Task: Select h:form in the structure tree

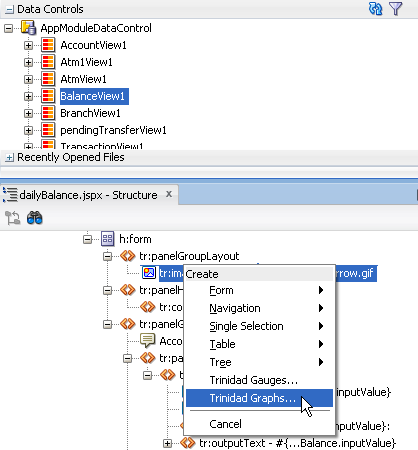Action: [135, 239]
